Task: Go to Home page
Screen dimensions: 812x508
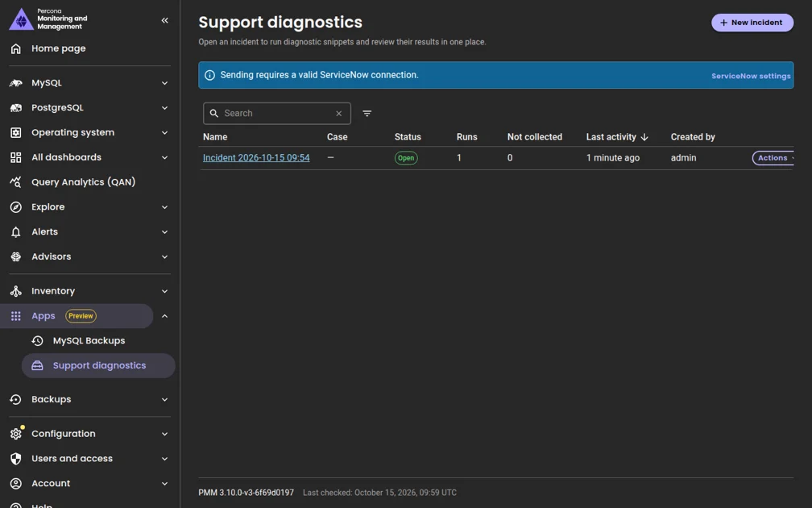Action: 59,48
